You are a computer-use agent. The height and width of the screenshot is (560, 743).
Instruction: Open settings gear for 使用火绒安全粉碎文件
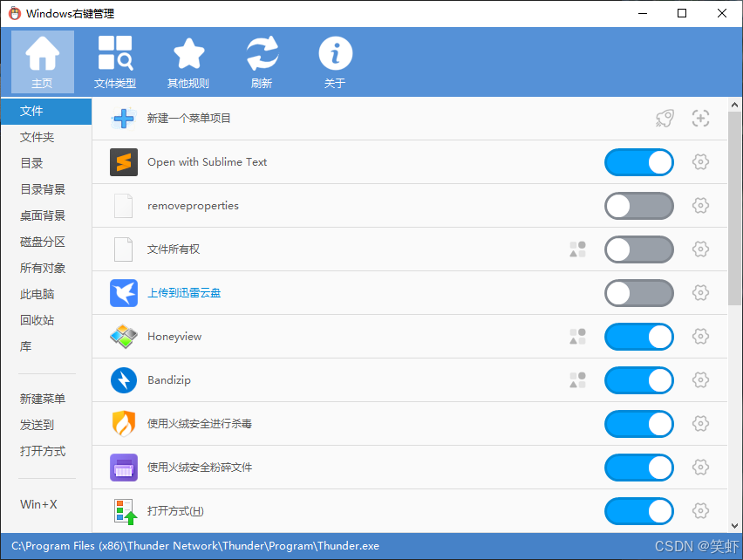tap(700, 468)
